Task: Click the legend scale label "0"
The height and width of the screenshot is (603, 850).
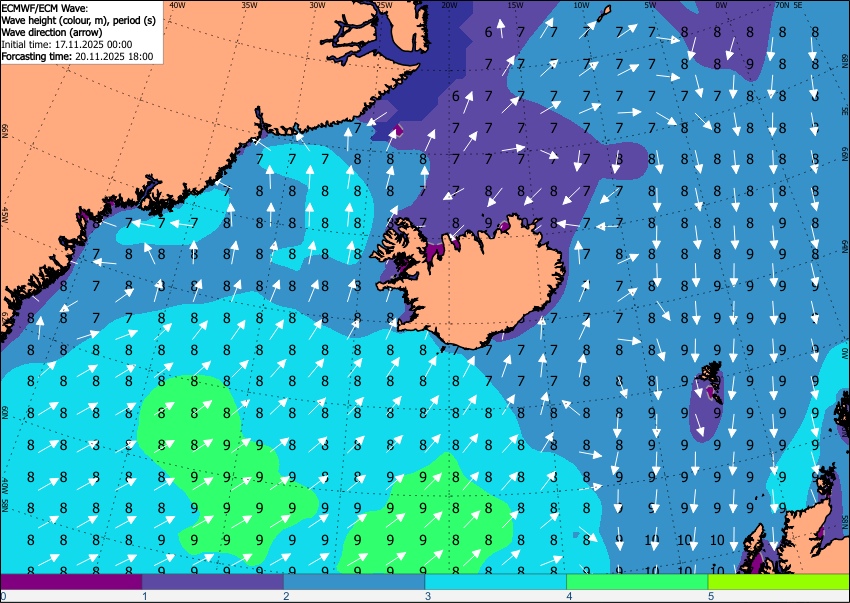Action: pyautogui.click(x=3, y=596)
